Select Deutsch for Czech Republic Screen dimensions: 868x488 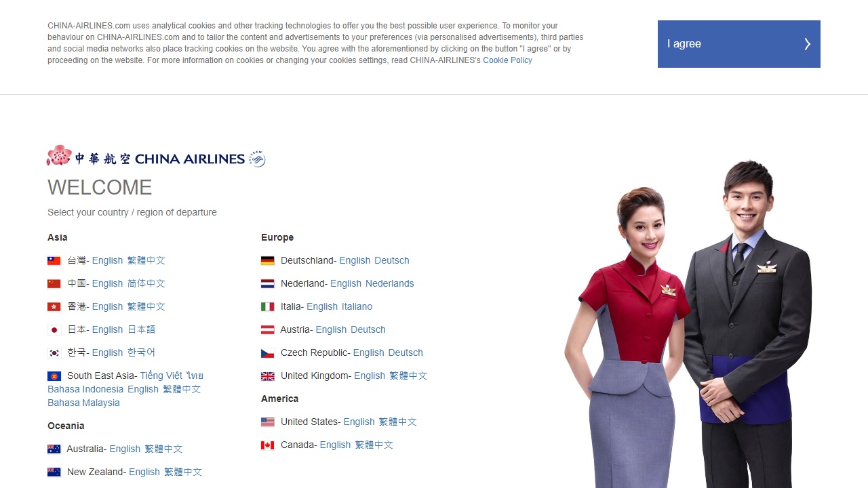406,352
